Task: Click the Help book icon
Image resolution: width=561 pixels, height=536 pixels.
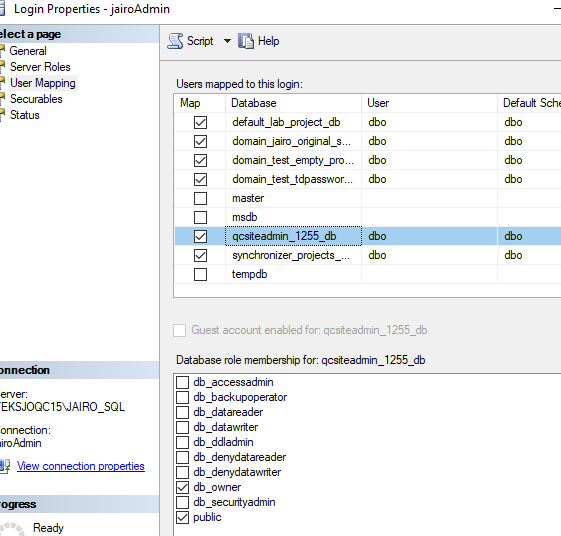Action: click(246, 41)
